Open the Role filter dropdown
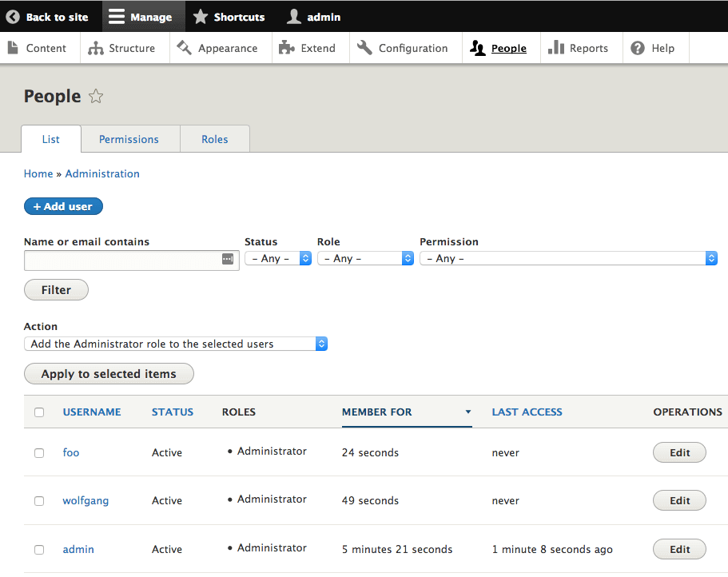The image size is (728, 577). coord(365,259)
